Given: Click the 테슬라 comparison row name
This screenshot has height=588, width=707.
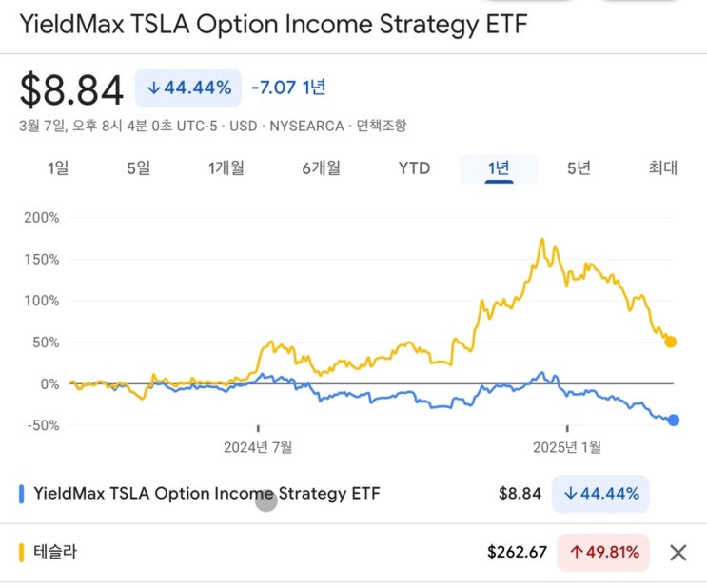Looking at the screenshot, I should pyautogui.click(x=55, y=552).
